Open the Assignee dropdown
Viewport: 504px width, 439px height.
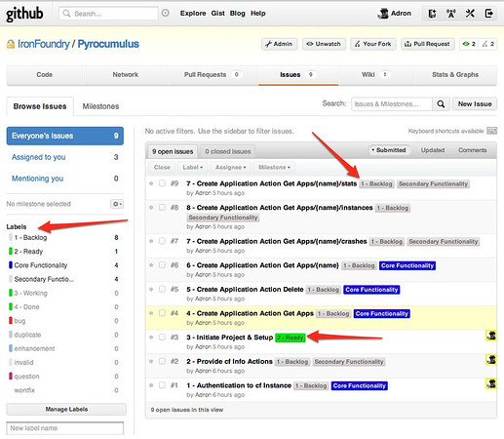230,168
